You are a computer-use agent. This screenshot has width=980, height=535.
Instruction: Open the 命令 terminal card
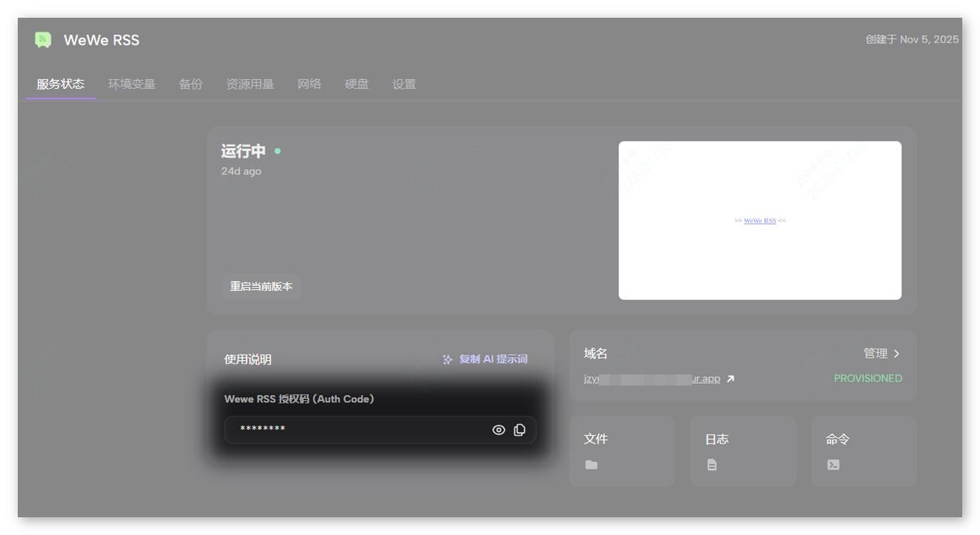(864, 451)
